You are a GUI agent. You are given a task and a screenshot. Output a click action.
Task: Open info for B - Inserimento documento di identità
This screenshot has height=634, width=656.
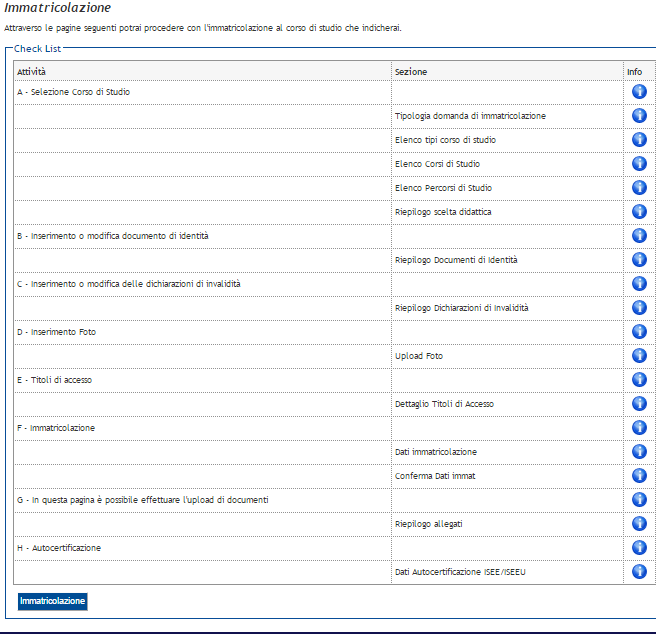(x=639, y=235)
